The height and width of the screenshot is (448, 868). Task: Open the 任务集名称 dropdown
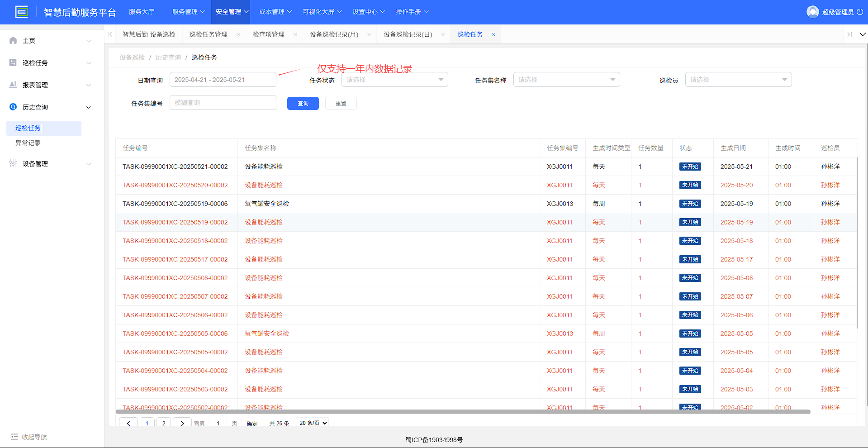pos(567,80)
